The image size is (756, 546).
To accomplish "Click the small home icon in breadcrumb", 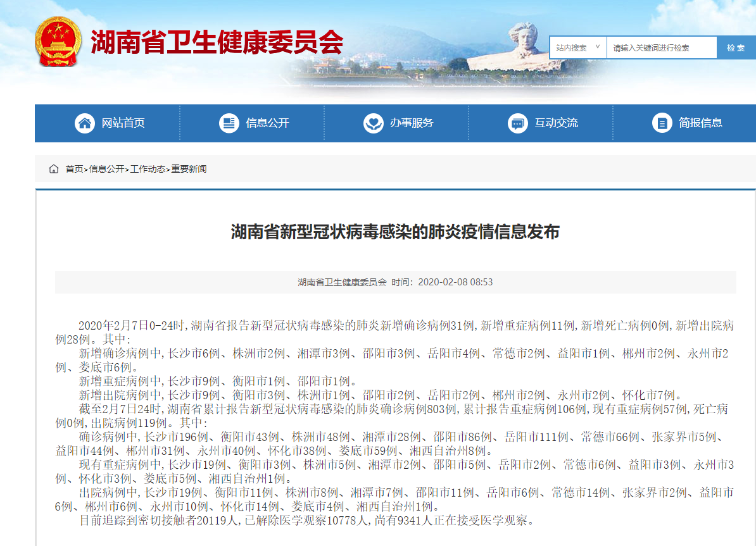I will point(54,169).
